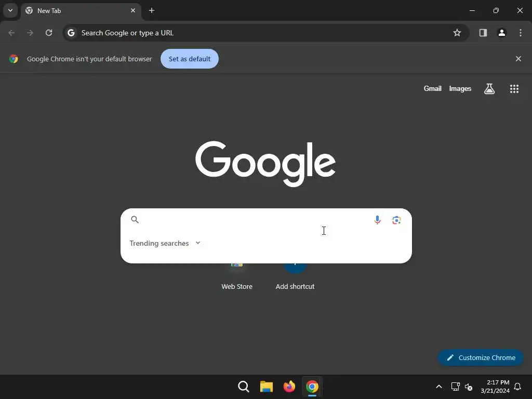The image size is (532, 399).
Task: Open the clock showing 2:17 PM
Action: (495, 387)
